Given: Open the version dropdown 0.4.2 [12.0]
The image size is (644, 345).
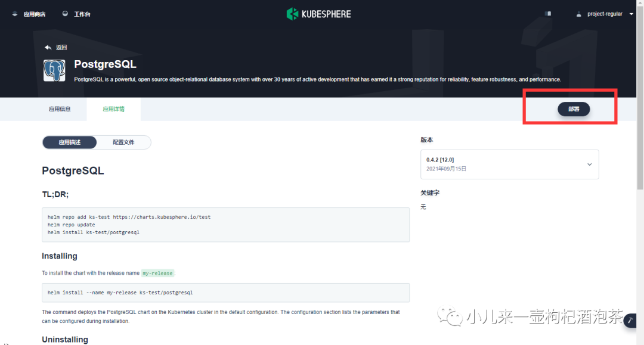Looking at the screenshot, I should 510,164.
